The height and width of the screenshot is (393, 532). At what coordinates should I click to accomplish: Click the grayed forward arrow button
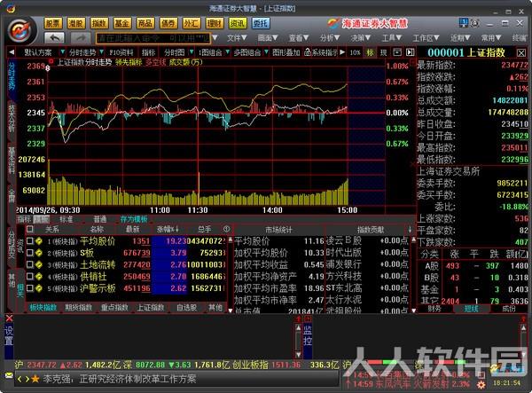pyautogui.click(x=81, y=37)
